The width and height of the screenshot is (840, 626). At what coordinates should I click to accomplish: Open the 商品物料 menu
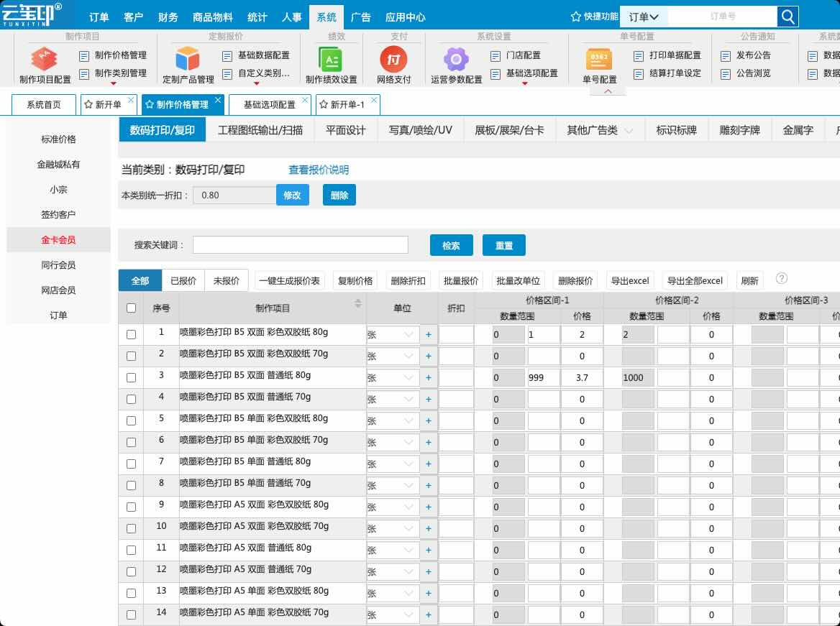pos(213,17)
